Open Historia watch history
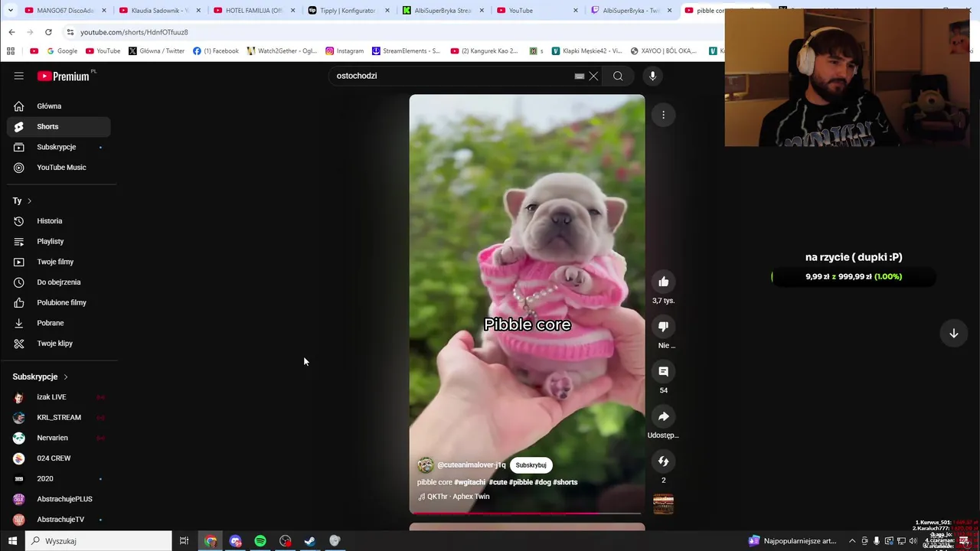This screenshot has height=551, width=980. click(58, 221)
